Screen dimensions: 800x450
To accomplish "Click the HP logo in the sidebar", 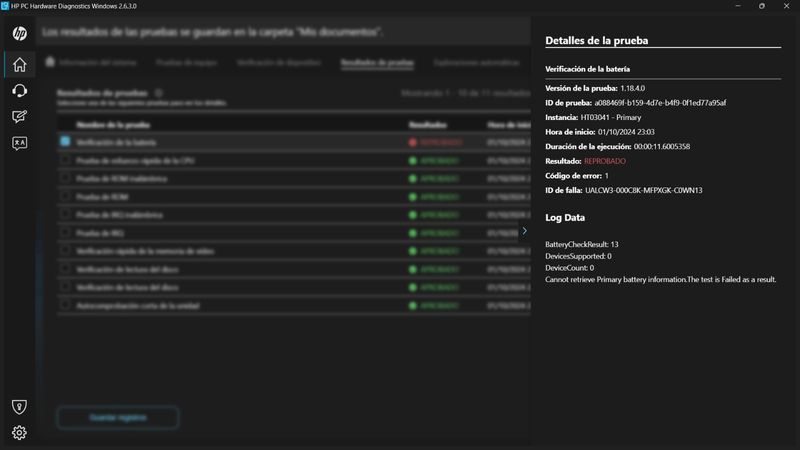I will pyautogui.click(x=19, y=33).
